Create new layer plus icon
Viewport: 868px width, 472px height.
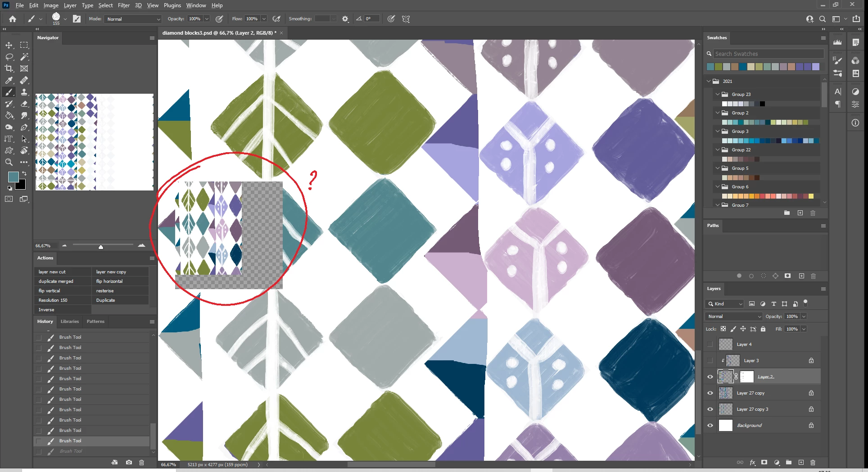[801, 463]
